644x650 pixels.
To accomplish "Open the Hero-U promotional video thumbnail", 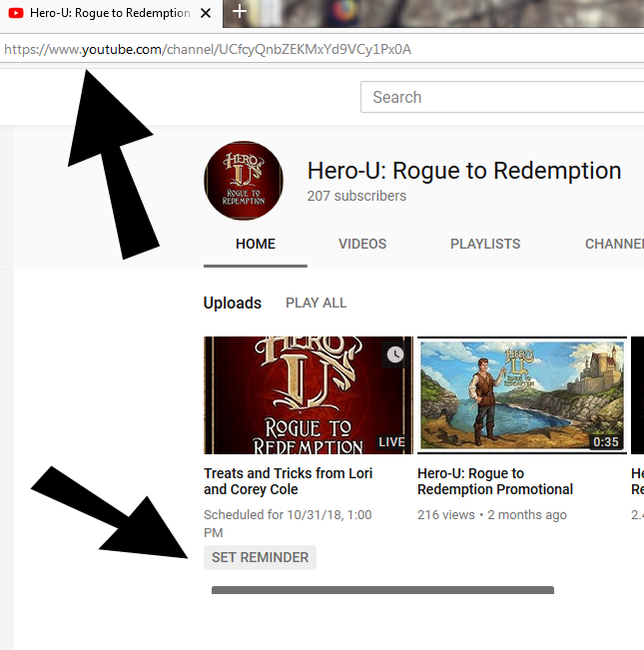I will 522,395.
